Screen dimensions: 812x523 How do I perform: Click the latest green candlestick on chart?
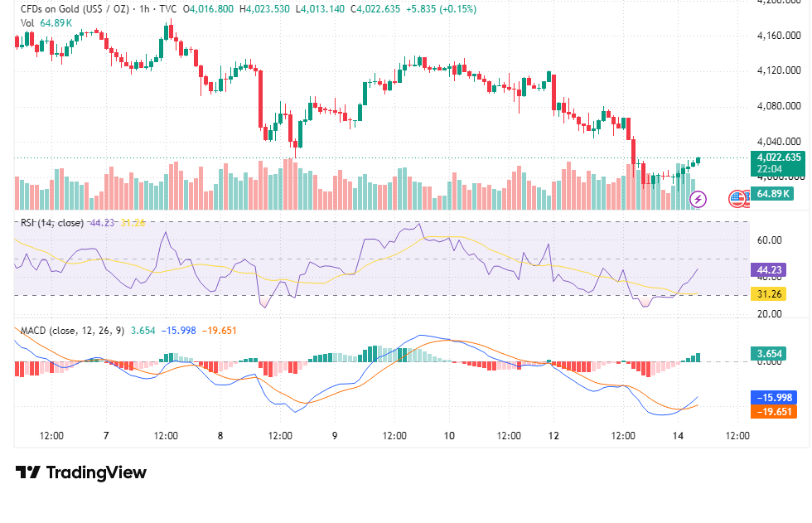pos(698,161)
